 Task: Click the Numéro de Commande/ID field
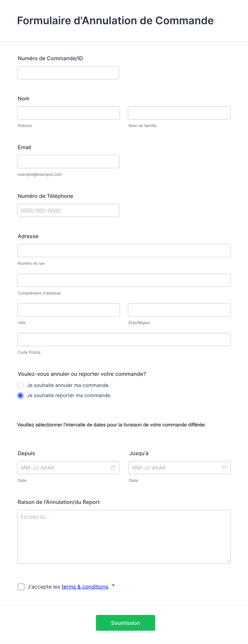[x=68, y=72]
